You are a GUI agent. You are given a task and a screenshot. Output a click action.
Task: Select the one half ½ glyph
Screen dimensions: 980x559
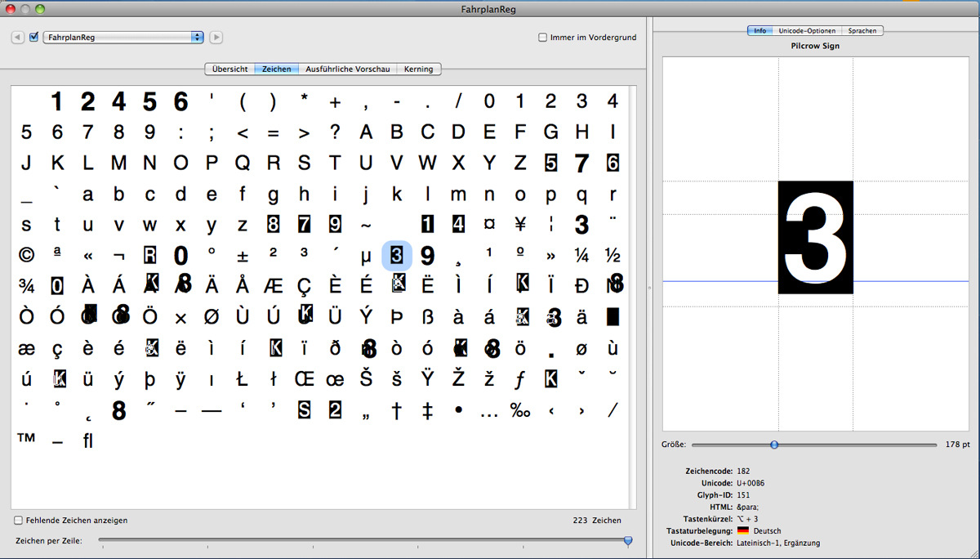coord(612,255)
